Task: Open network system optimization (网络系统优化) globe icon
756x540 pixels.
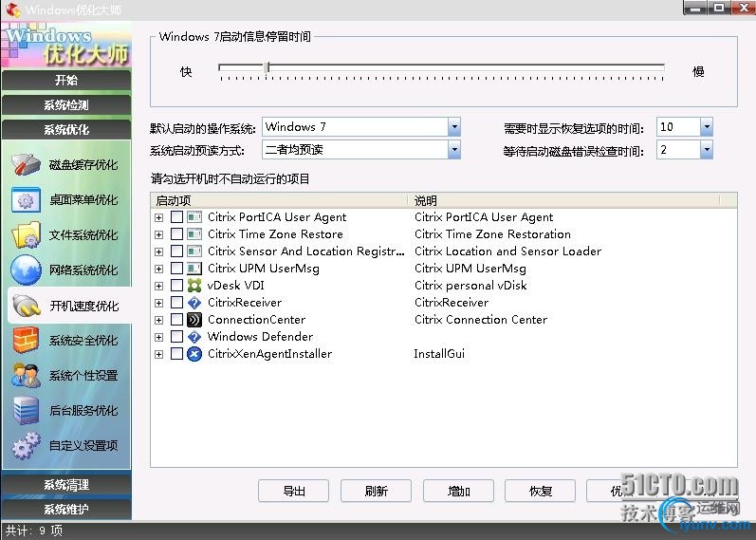Action: 26,270
